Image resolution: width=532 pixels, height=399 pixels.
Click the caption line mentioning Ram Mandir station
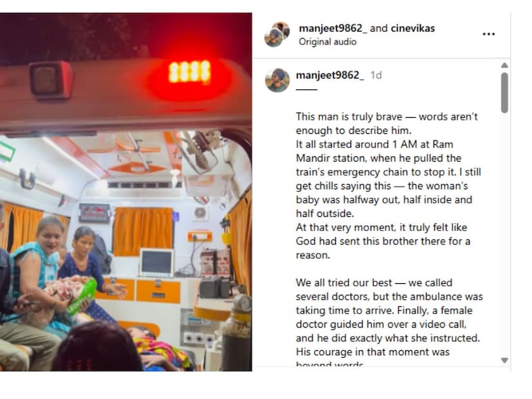pos(378,158)
